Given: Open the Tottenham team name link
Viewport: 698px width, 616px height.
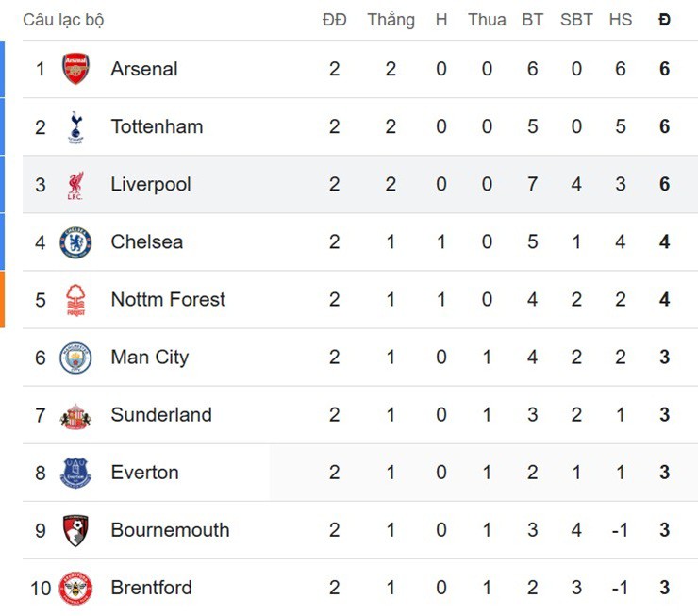Looking at the screenshot, I should (x=157, y=126).
